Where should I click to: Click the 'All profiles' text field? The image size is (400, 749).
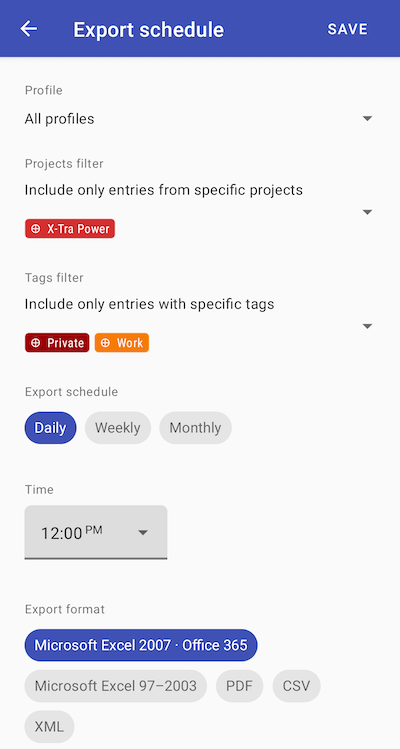click(x=198, y=118)
